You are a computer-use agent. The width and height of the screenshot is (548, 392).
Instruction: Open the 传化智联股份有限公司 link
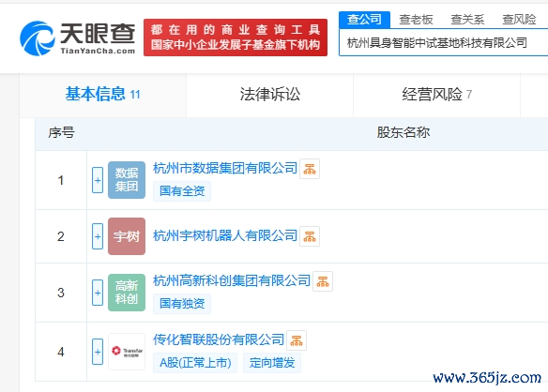point(219,339)
